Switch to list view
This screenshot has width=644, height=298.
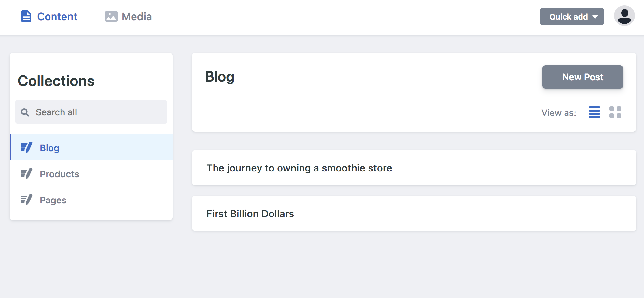pos(594,112)
